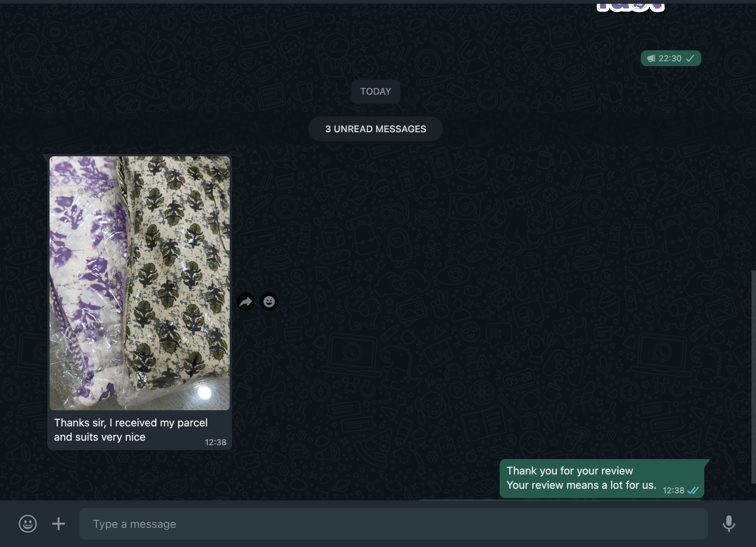Click the forward arrow next to photo
This screenshot has height=547, width=756.
[x=246, y=302]
